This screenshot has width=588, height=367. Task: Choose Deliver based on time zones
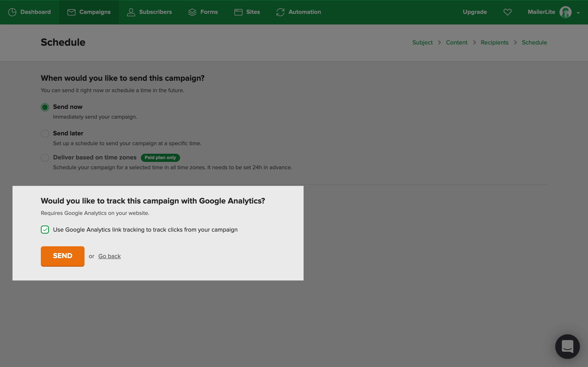(x=45, y=158)
